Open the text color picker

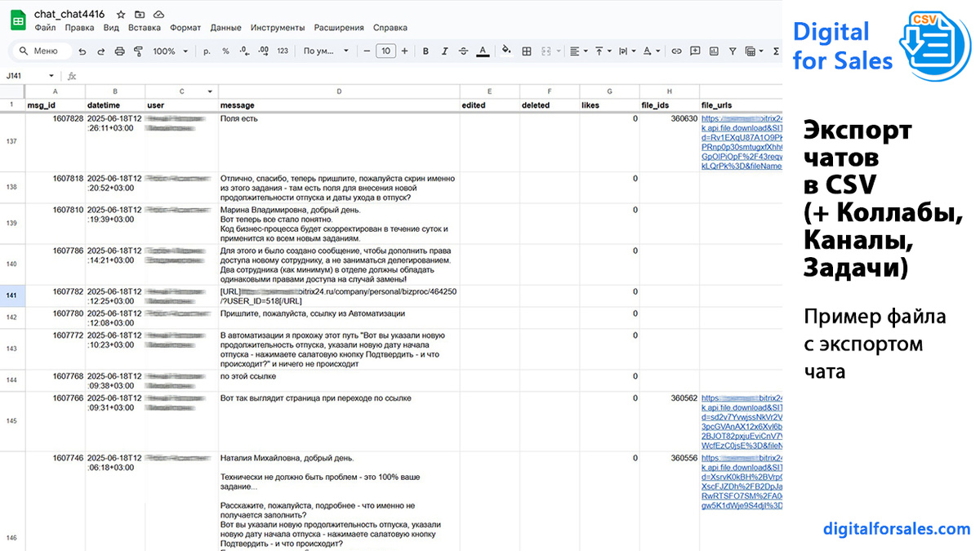click(483, 51)
